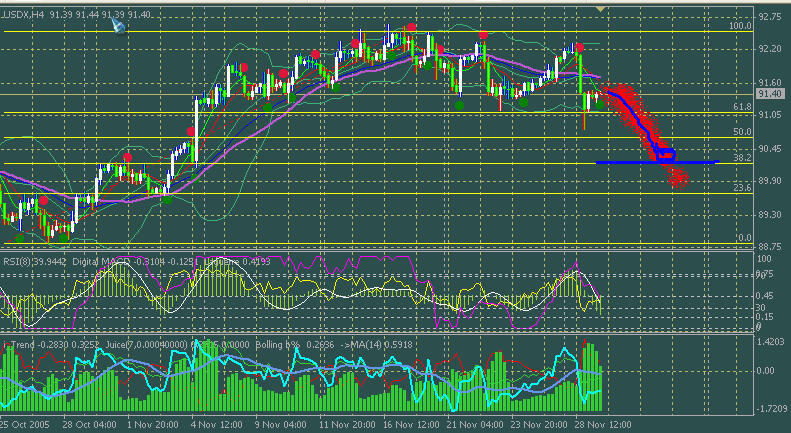Click the 88.75 price scale label
The height and width of the screenshot is (433, 791).
(x=769, y=247)
